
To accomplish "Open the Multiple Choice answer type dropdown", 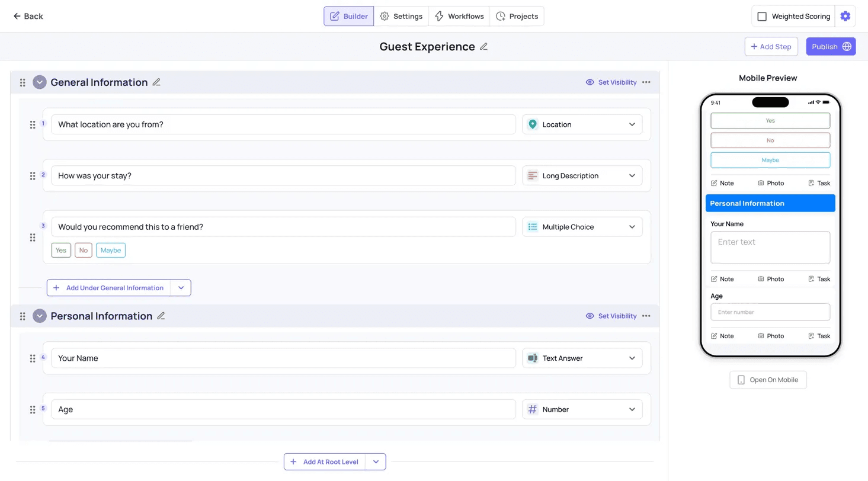I will (582, 227).
